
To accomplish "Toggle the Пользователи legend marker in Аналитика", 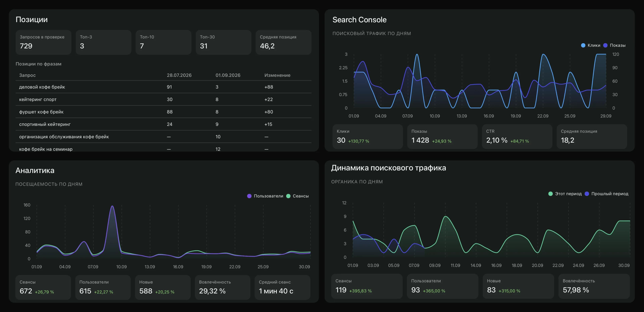I will click(249, 196).
